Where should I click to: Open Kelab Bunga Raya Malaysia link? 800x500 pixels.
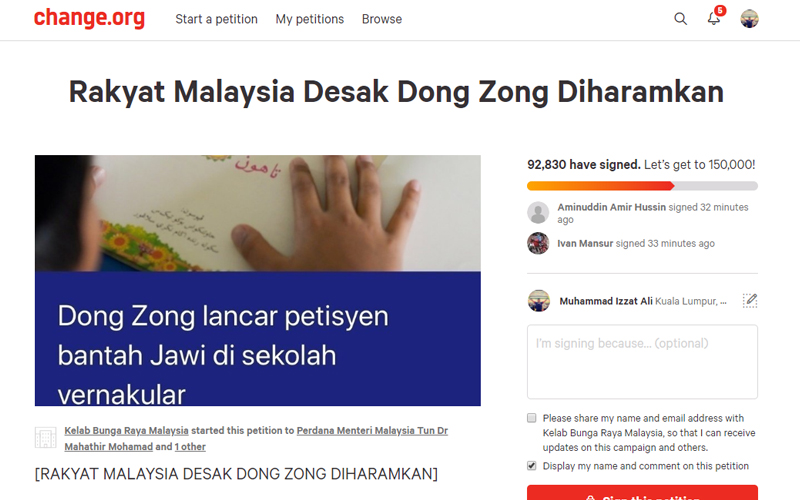pos(127,431)
